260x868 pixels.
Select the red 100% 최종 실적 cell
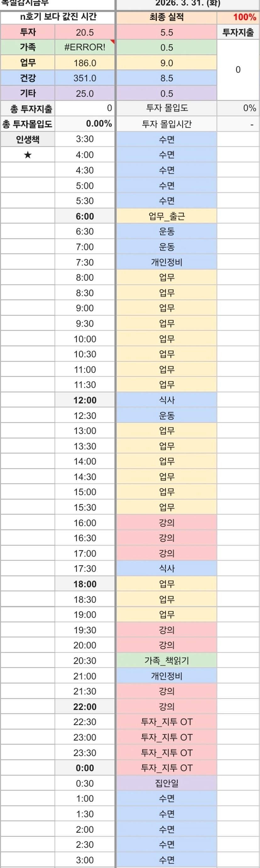click(x=238, y=17)
